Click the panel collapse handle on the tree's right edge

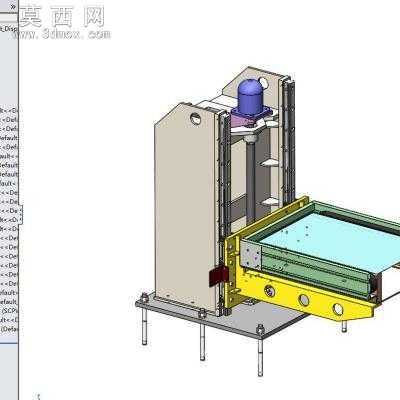[20, 215]
